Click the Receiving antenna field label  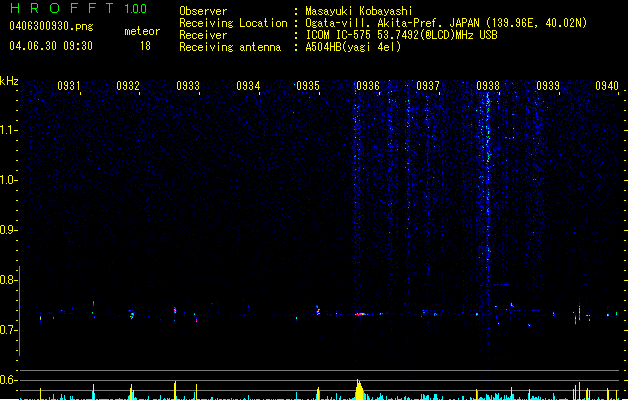tap(230, 47)
